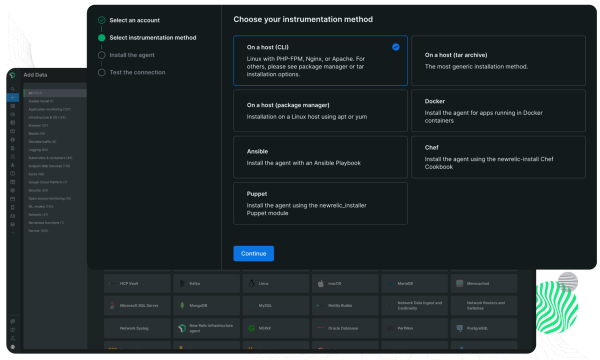Open the Network Syslog tile
600x360 pixels.
click(x=137, y=328)
